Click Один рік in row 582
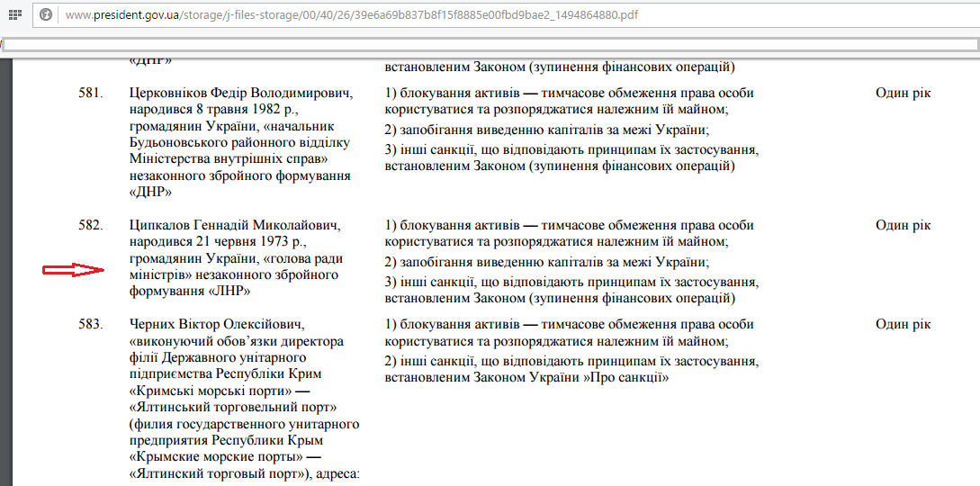 coord(904,225)
